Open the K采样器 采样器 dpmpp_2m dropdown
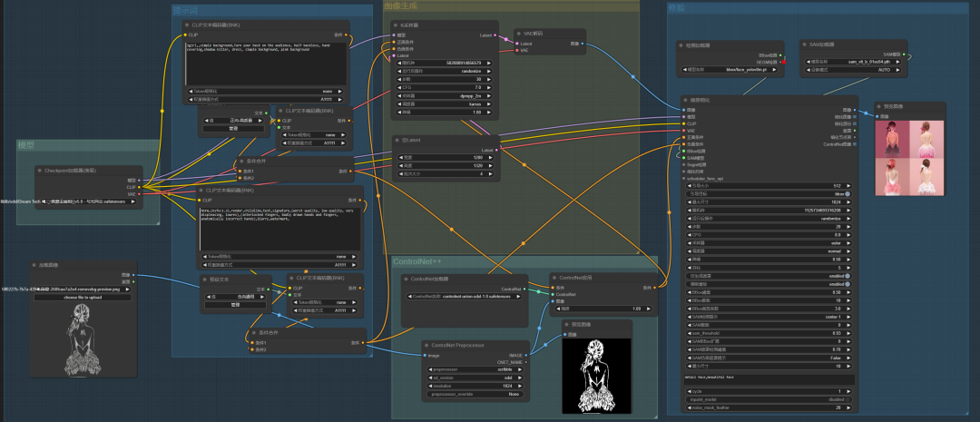 445,95
